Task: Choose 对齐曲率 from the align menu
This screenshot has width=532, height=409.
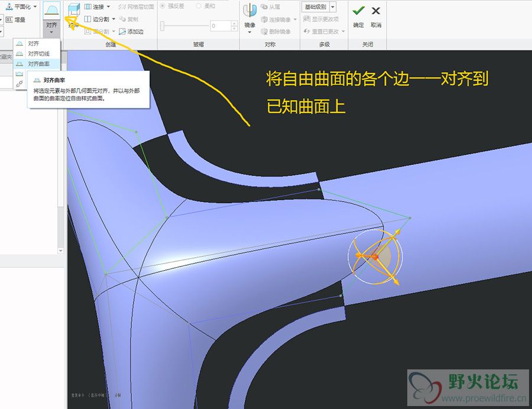Action: click(x=37, y=64)
